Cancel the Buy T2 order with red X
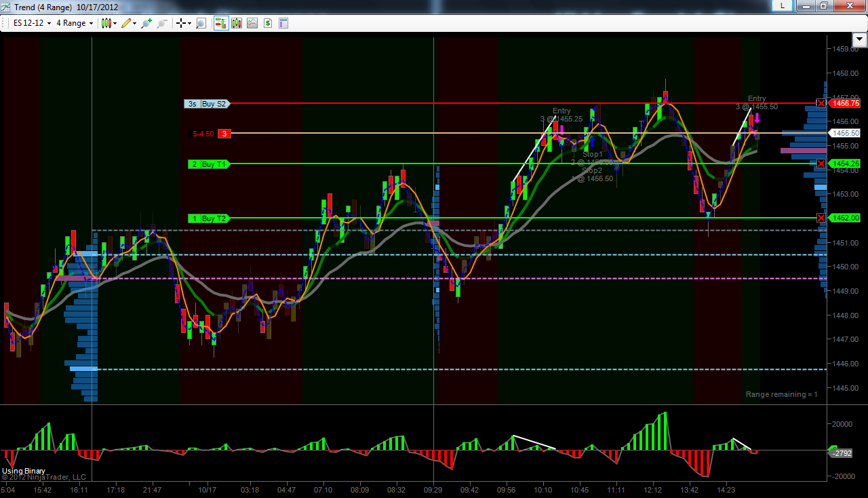 pyautogui.click(x=821, y=218)
